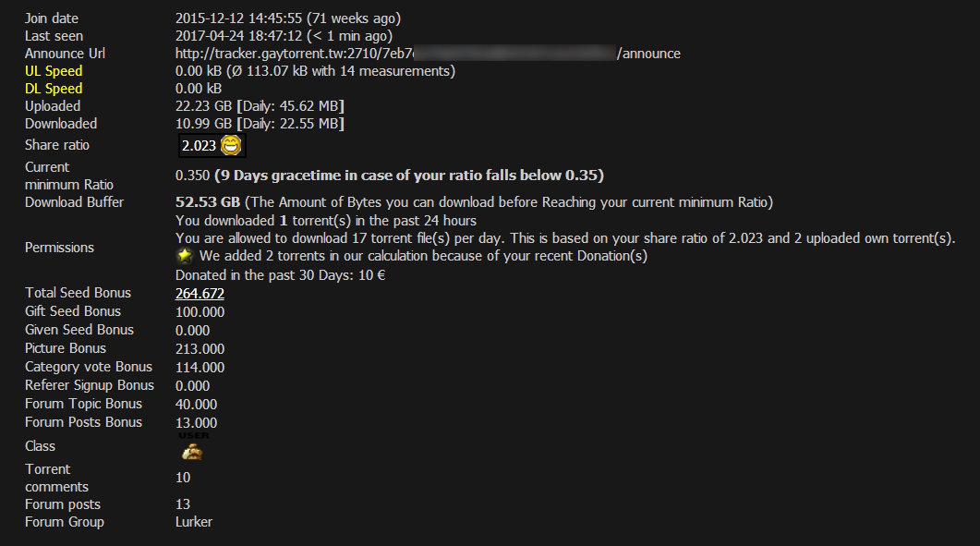Screen dimensions: 980x546
Task: Click the 52.53 GB Download Buffer amount
Action: point(208,202)
